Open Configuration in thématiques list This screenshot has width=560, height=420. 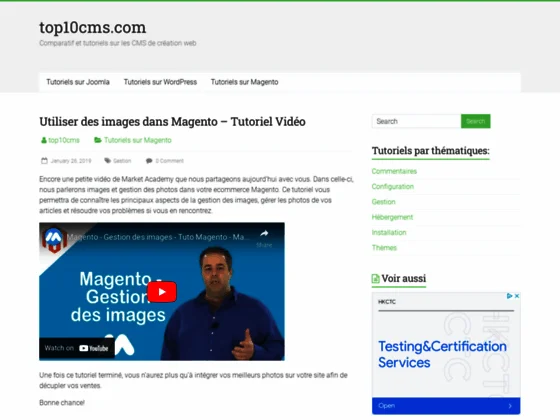(x=393, y=187)
